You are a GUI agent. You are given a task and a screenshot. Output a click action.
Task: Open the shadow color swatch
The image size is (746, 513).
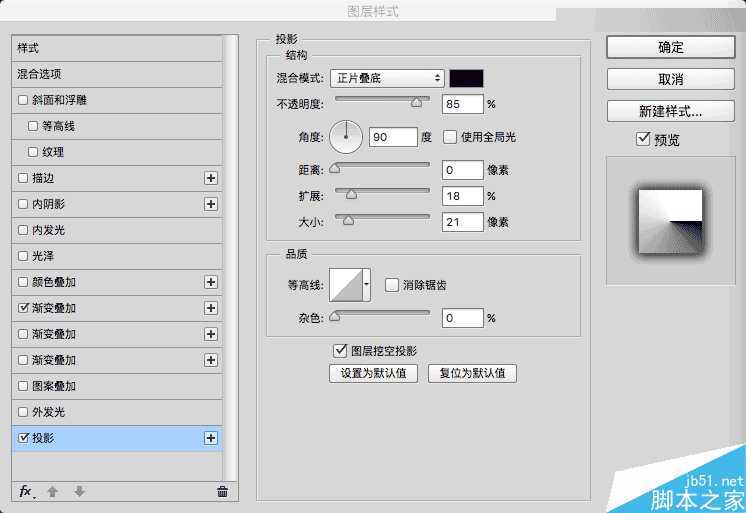click(x=466, y=78)
